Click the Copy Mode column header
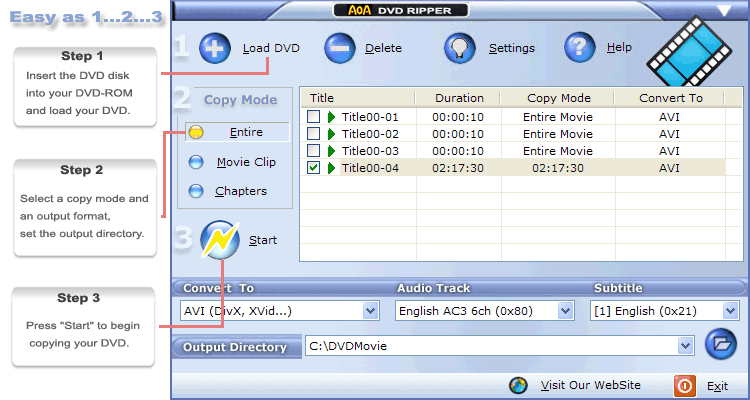This screenshot has height=400, width=750. pos(558,98)
